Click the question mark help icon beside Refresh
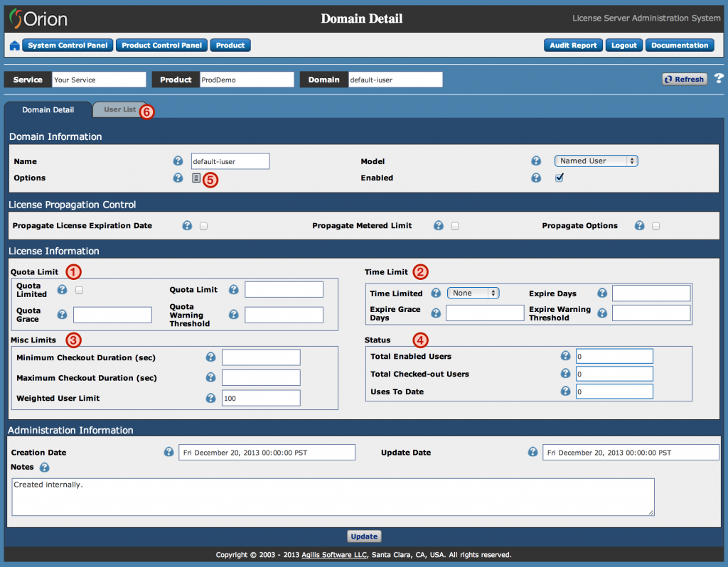 pyautogui.click(x=719, y=79)
